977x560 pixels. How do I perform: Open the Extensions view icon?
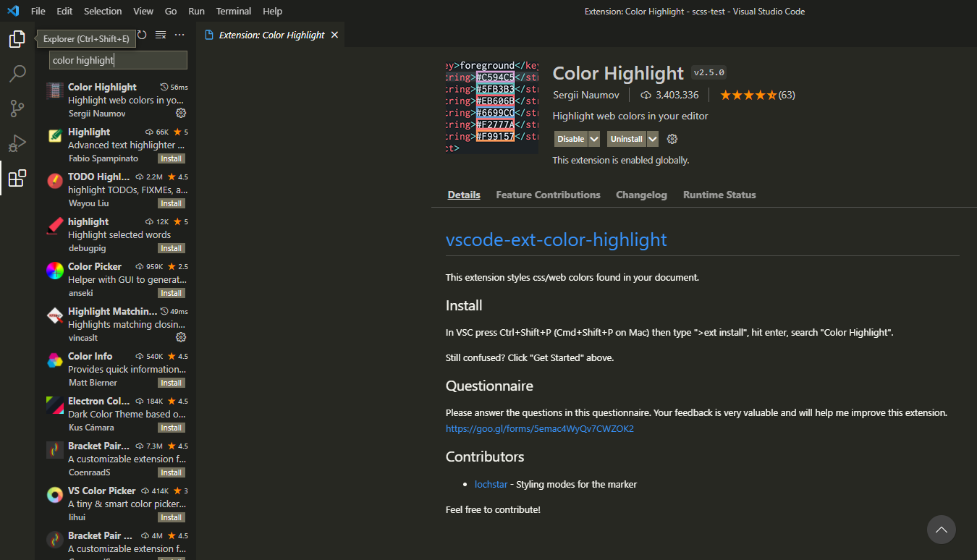coord(17,178)
